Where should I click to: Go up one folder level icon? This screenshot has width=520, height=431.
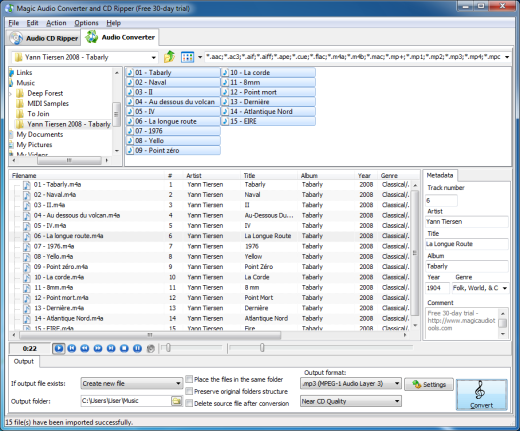[x=170, y=57]
